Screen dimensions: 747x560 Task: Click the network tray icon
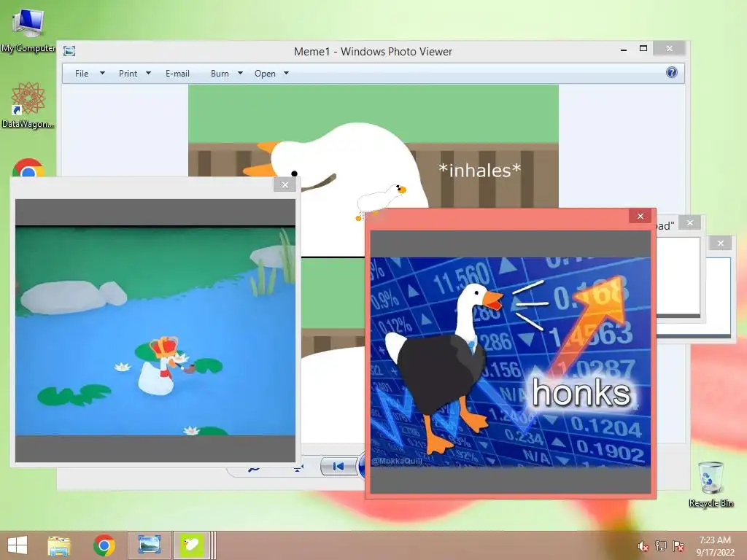click(x=660, y=545)
